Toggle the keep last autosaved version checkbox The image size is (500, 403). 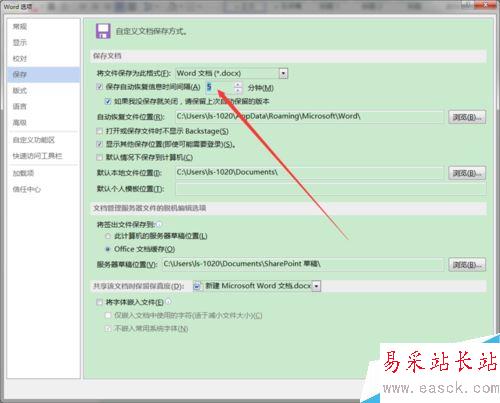(x=108, y=101)
